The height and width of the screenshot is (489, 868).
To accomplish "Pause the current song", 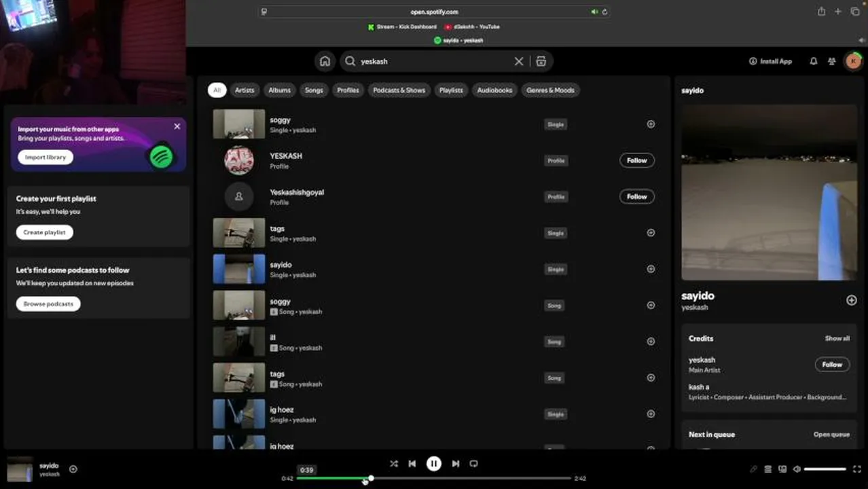I will tap(433, 464).
